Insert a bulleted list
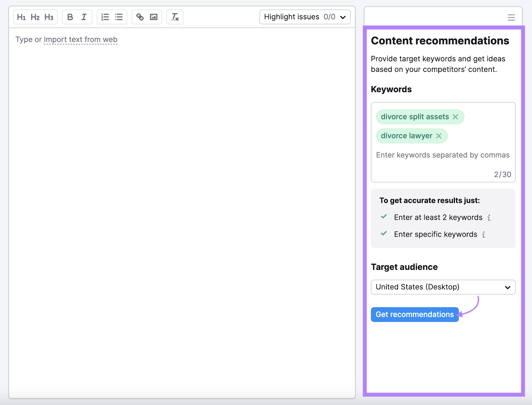 [x=119, y=17]
